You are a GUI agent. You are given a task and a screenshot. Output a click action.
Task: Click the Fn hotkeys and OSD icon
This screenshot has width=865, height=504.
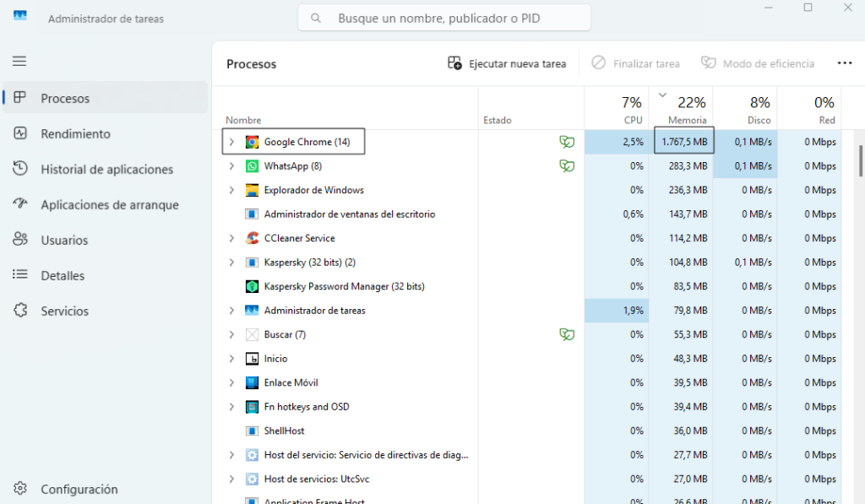click(x=252, y=407)
